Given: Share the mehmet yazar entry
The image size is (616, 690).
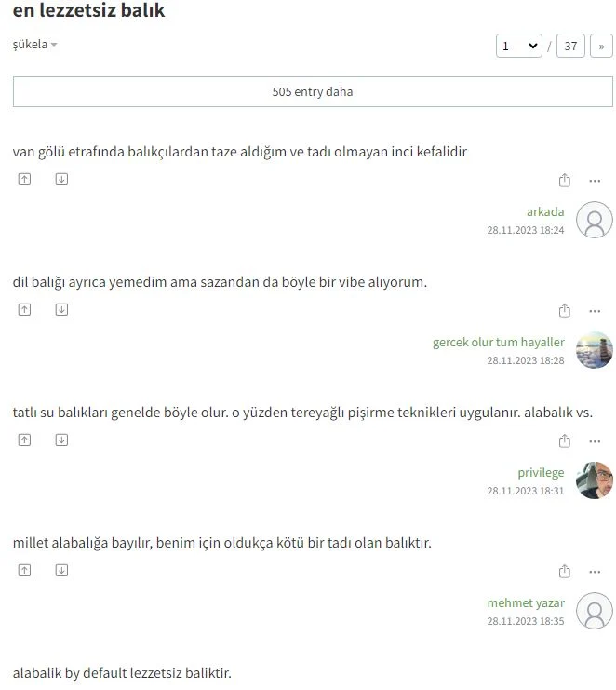Looking at the screenshot, I should 565,571.
